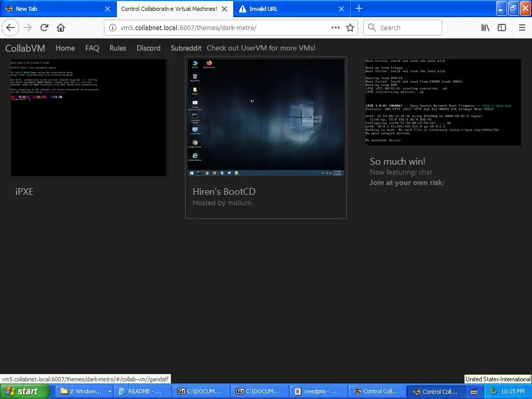Viewport: 532px width, 399px height.
Task: Select active Control Coll taskbar button
Action: 436,391
